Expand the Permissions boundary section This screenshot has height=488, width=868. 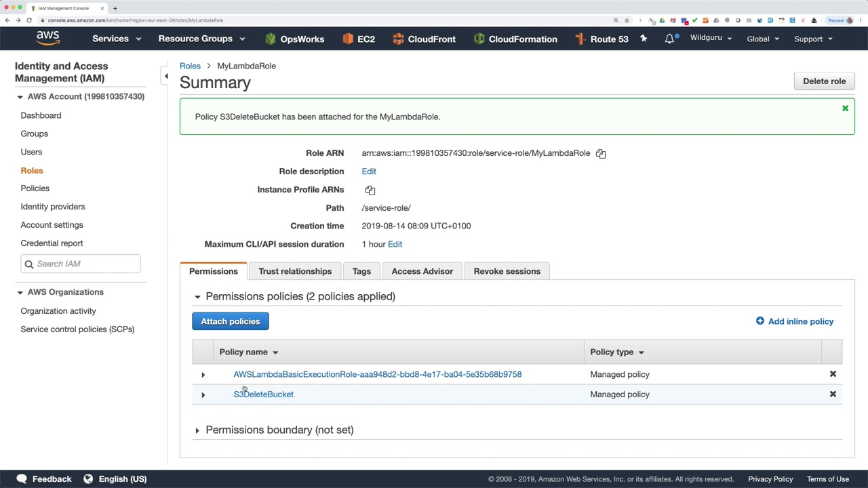click(x=197, y=430)
